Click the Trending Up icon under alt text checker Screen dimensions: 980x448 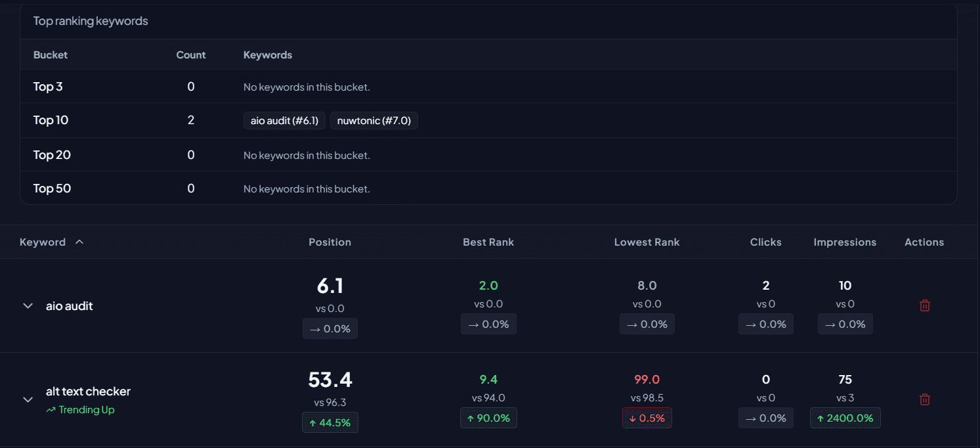51,410
